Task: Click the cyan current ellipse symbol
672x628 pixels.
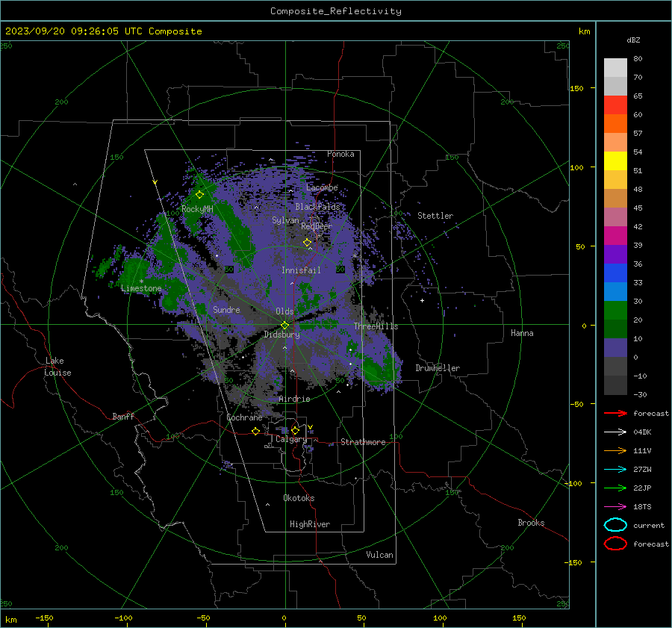Action: 615,525
